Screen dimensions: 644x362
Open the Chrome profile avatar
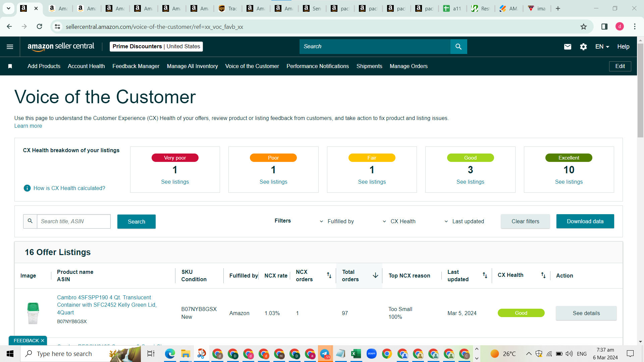tap(620, 26)
